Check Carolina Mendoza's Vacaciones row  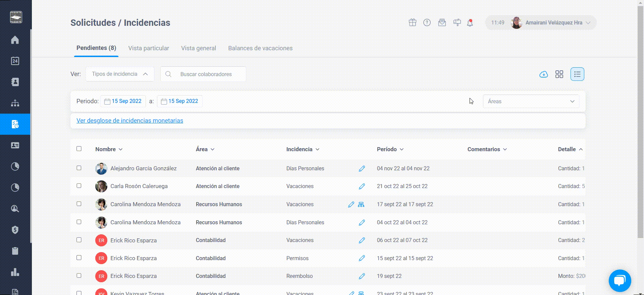(x=79, y=203)
